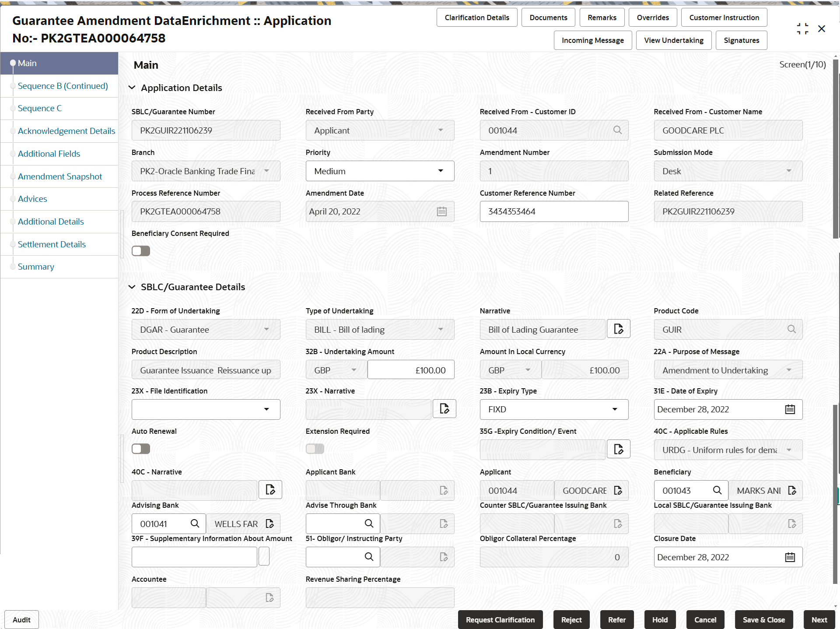Collapse the Application Details section

click(x=132, y=88)
